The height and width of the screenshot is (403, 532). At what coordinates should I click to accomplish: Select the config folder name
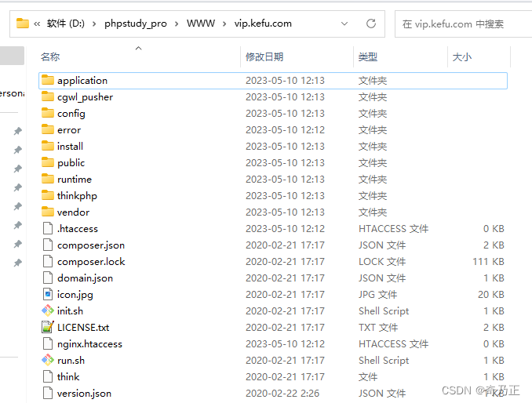click(71, 114)
